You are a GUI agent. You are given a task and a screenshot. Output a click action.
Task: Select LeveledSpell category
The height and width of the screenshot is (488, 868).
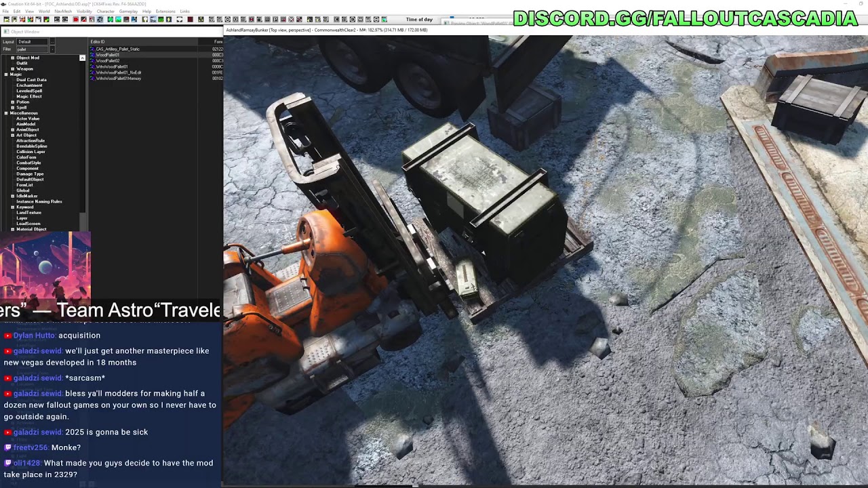coord(29,91)
